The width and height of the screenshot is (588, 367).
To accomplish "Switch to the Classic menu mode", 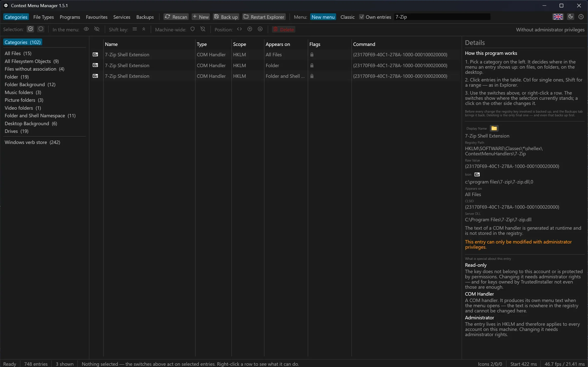I will (347, 17).
